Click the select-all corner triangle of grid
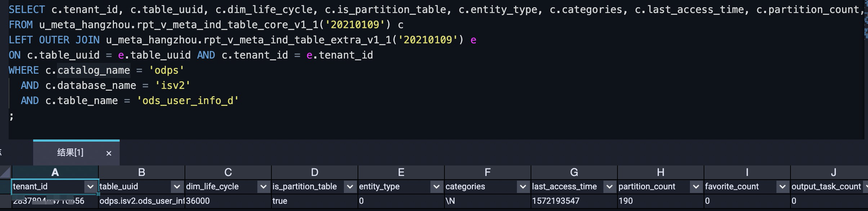The image size is (868, 211). pyautogui.click(x=6, y=173)
